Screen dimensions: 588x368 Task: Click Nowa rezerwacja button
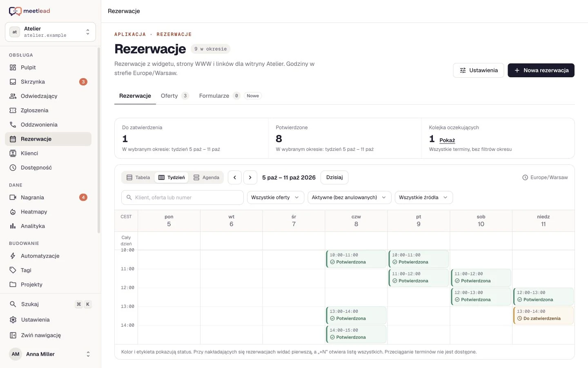[x=541, y=70]
